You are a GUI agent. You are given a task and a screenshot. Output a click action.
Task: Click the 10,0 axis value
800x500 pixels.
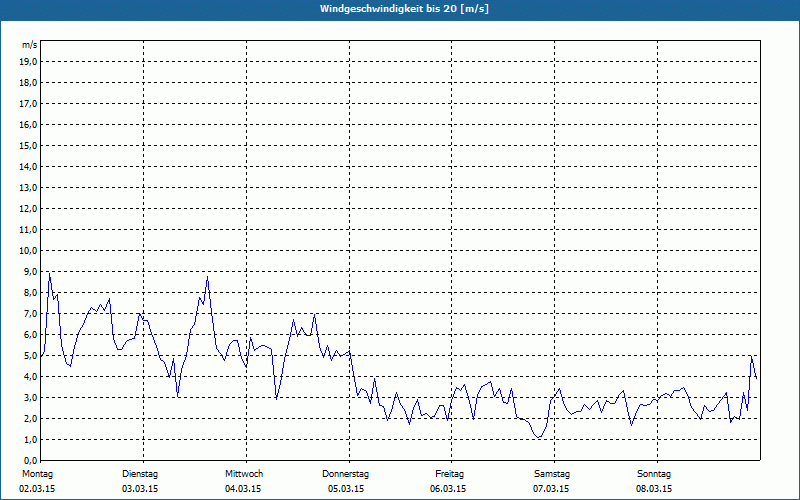click(27, 251)
